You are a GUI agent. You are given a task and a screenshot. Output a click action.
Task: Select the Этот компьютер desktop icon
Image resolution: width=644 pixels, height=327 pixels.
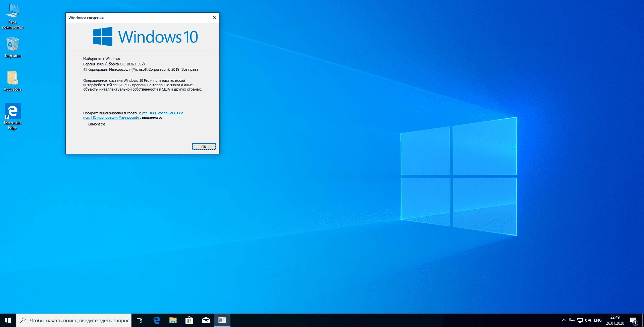[12, 17]
